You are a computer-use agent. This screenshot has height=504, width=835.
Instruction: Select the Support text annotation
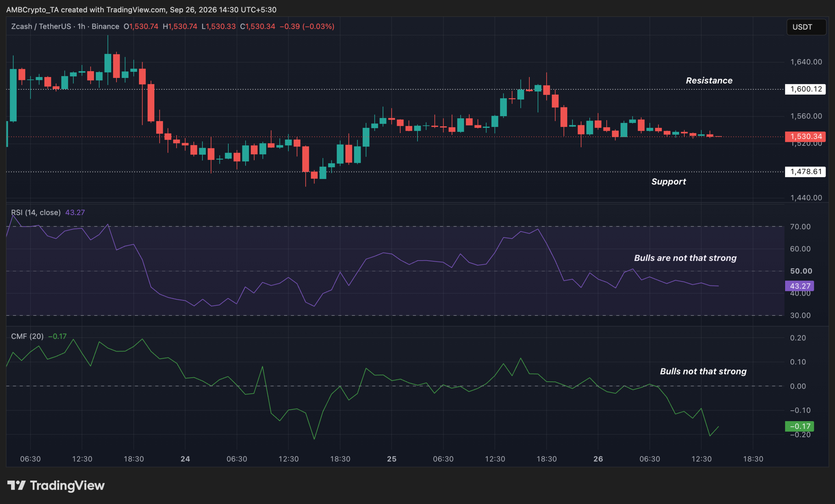[x=668, y=182]
